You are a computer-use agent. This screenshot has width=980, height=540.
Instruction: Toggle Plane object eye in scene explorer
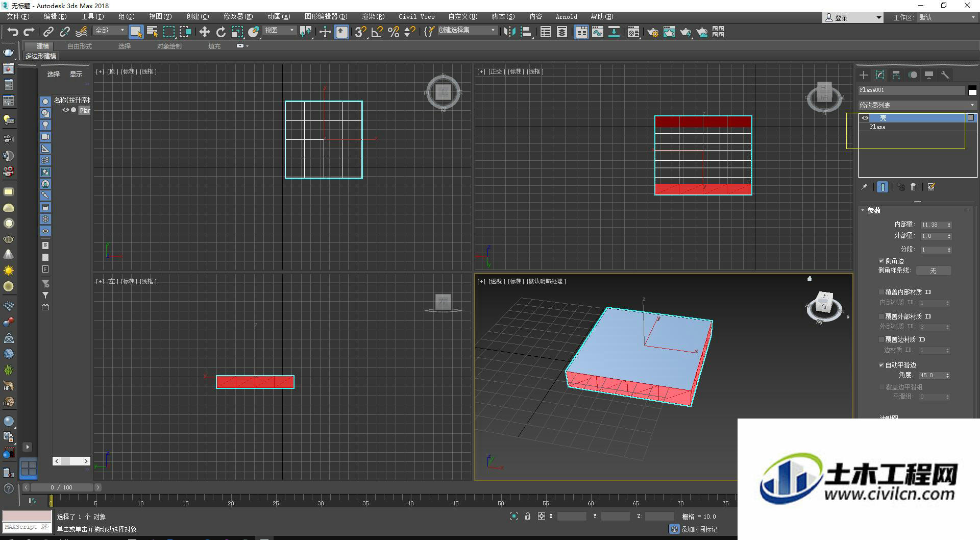pos(65,110)
